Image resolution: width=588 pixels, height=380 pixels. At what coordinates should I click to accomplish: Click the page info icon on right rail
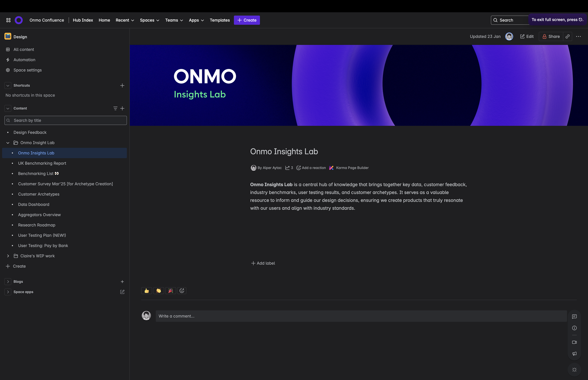tap(574, 328)
